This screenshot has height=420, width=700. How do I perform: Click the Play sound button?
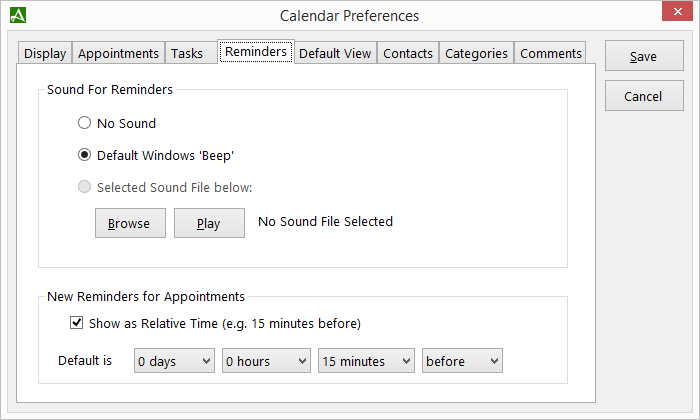(x=209, y=223)
